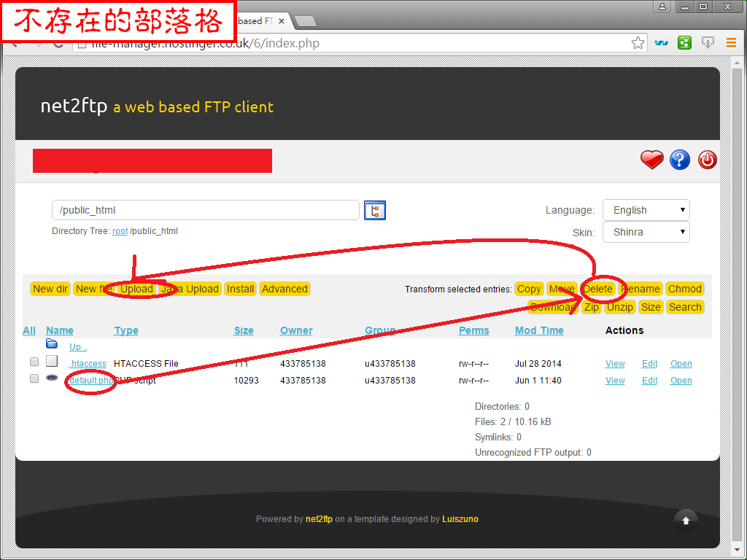Click the net2ftp link in the footer

point(320,519)
